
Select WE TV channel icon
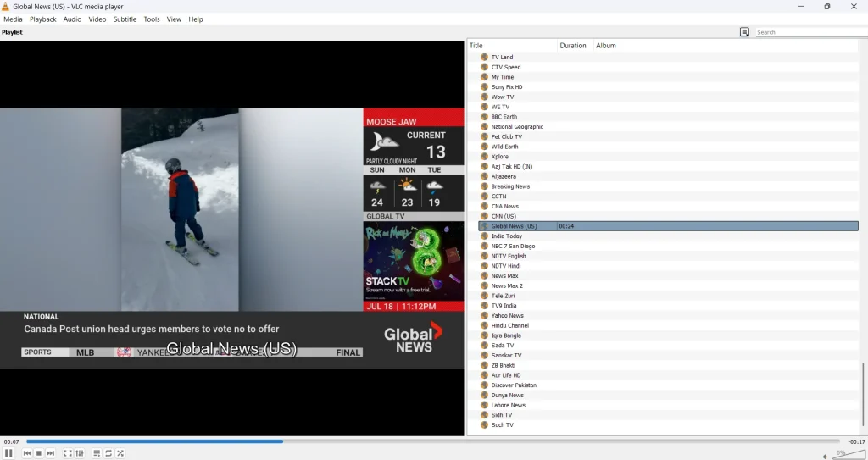tap(484, 107)
